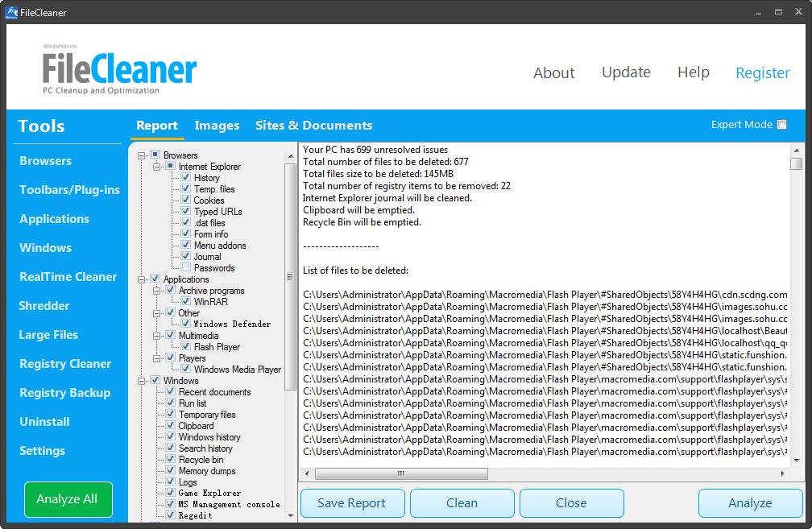Collapse the Browsers tree node
Viewport: 812px width, 529px height.
143,155
